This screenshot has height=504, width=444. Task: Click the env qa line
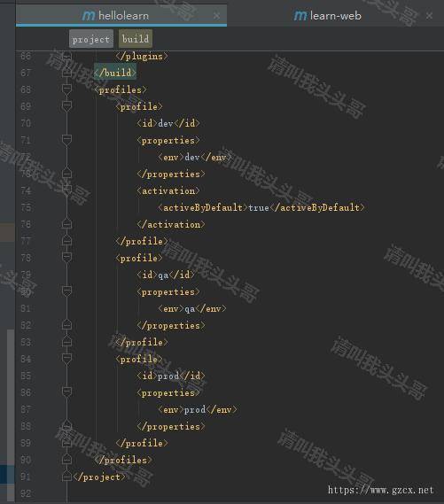[x=192, y=308]
